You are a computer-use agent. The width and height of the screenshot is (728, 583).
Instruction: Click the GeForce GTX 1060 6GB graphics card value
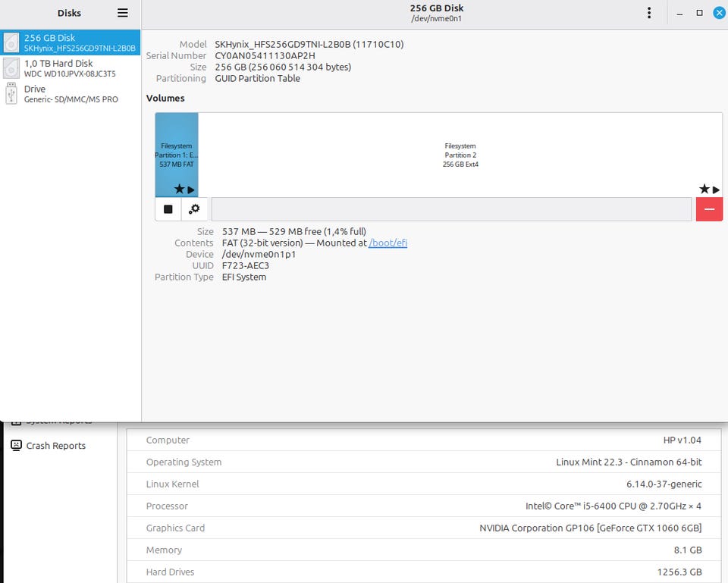point(591,528)
